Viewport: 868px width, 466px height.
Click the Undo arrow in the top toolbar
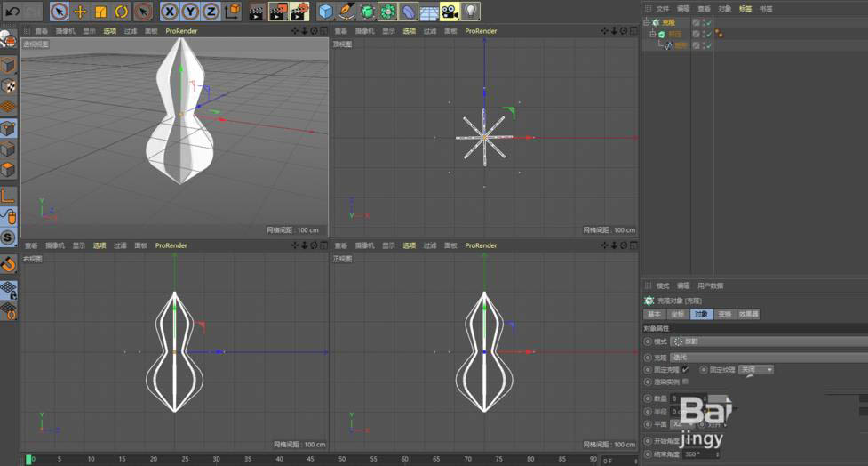12,12
